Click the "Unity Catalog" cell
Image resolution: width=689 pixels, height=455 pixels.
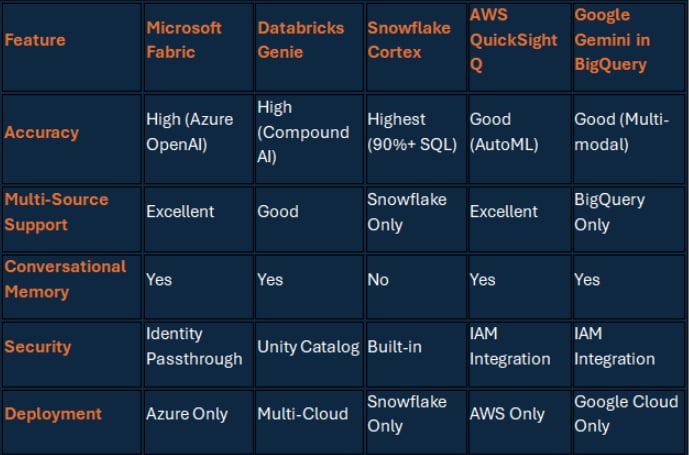[308, 347]
